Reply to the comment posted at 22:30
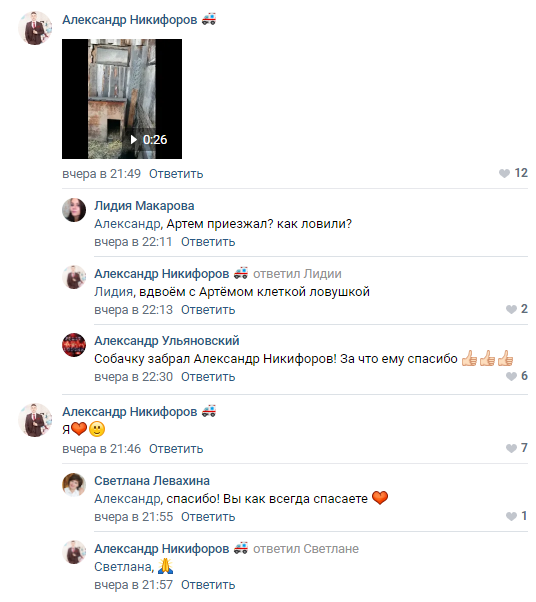The height and width of the screenshot is (602, 536). point(208,377)
